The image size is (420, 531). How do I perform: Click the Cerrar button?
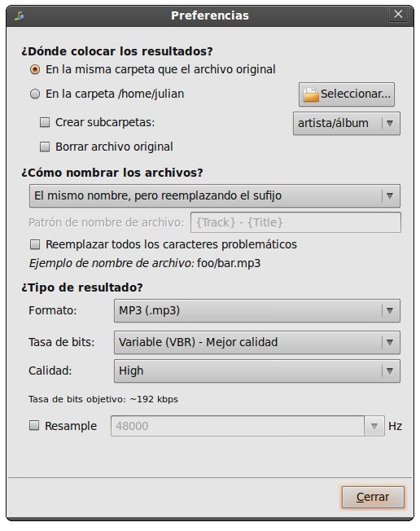click(x=373, y=497)
